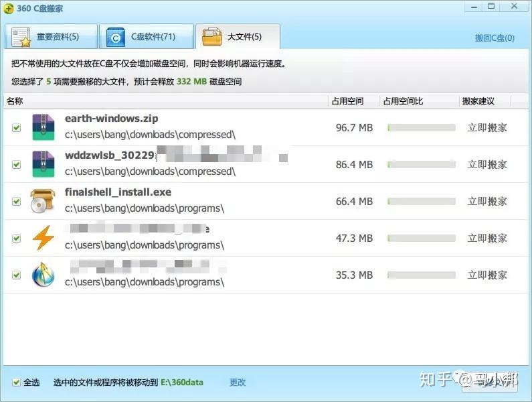The width and height of the screenshot is (532, 402).
Task: Click the space ratio bar for 96.7 MB file
Action: tap(422, 128)
